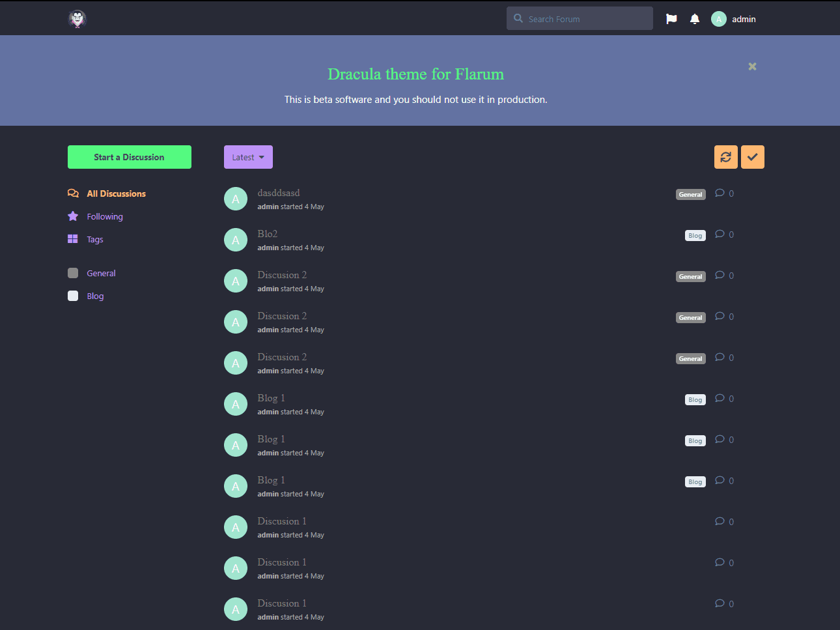Click the All Discussions speech bubbles icon
Image resolution: width=840 pixels, height=630 pixels.
[x=73, y=193]
